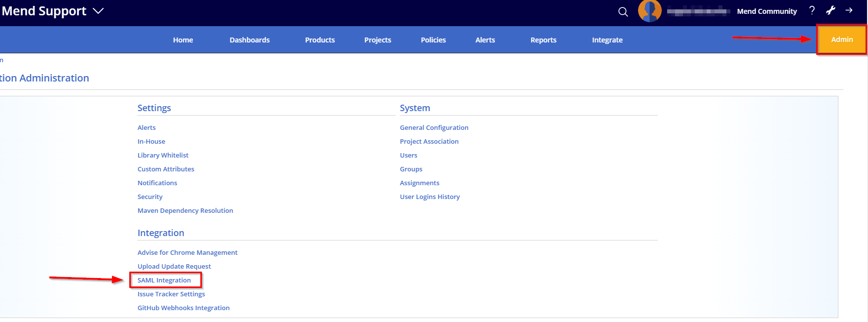Open the Admin tab
This screenshot has height=322, width=868.
[x=842, y=40]
